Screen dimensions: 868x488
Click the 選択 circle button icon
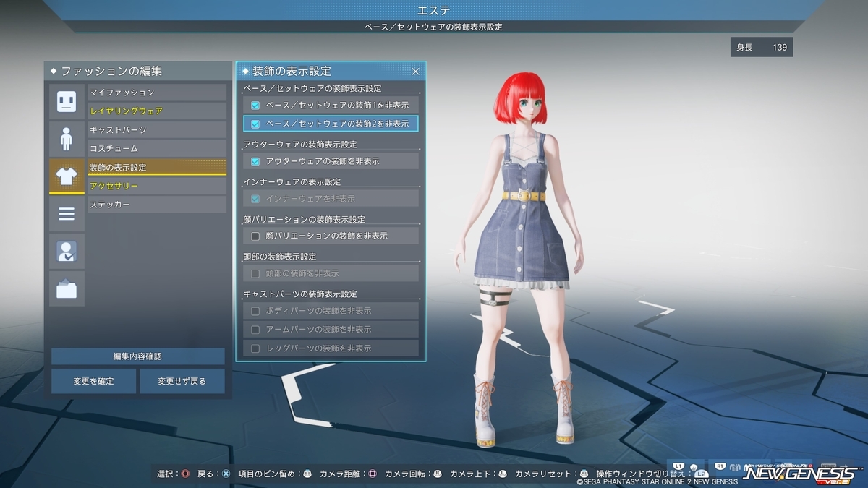(185, 474)
